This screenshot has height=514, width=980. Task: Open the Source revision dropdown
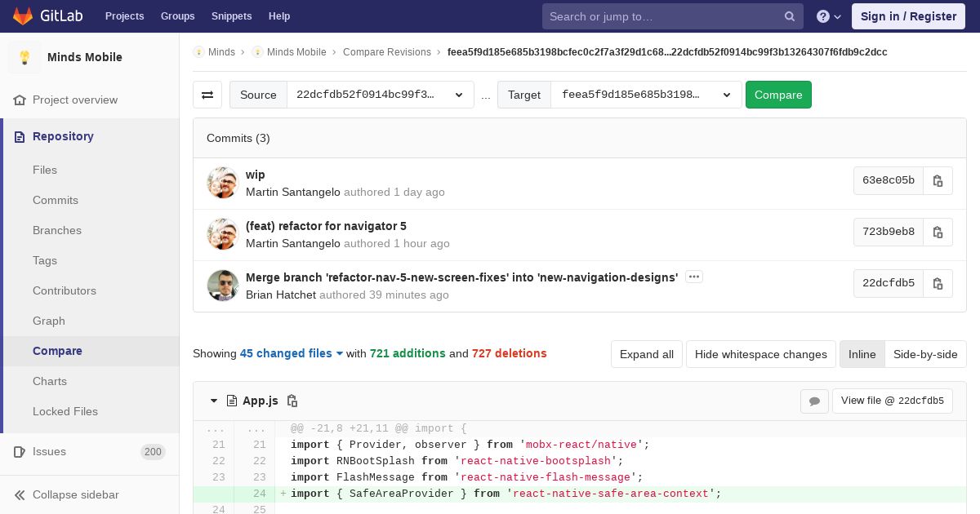click(381, 95)
